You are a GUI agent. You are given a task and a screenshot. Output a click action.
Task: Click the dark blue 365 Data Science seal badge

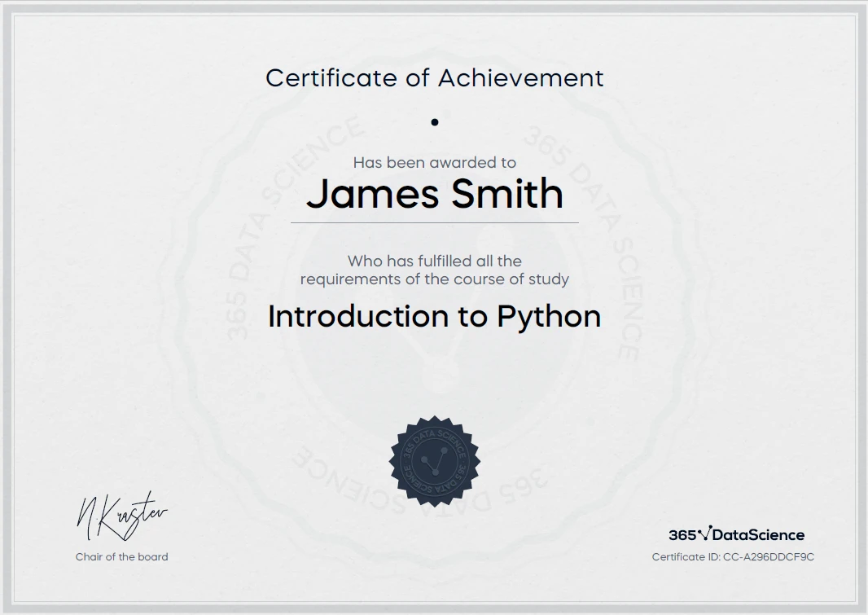click(434, 461)
